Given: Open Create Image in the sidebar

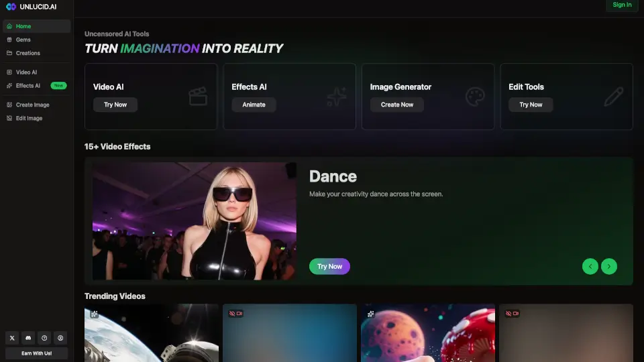Looking at the screenshot, I should point(36,105).
